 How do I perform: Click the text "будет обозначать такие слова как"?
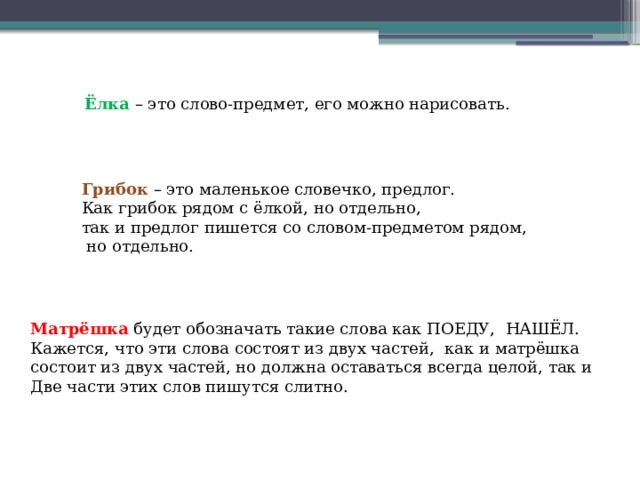click(x=278, y=329)
